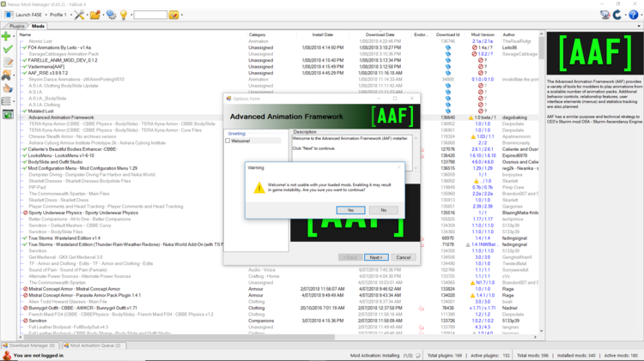Click the logged-out user icon in status bar
This screenshot has width=644, height=361.
coord(7,355)
